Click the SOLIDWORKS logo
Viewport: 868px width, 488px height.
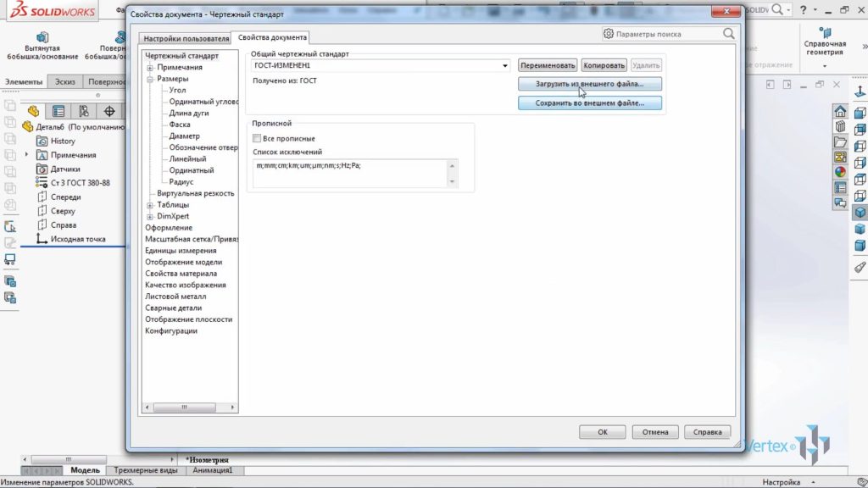pos(52,10)
